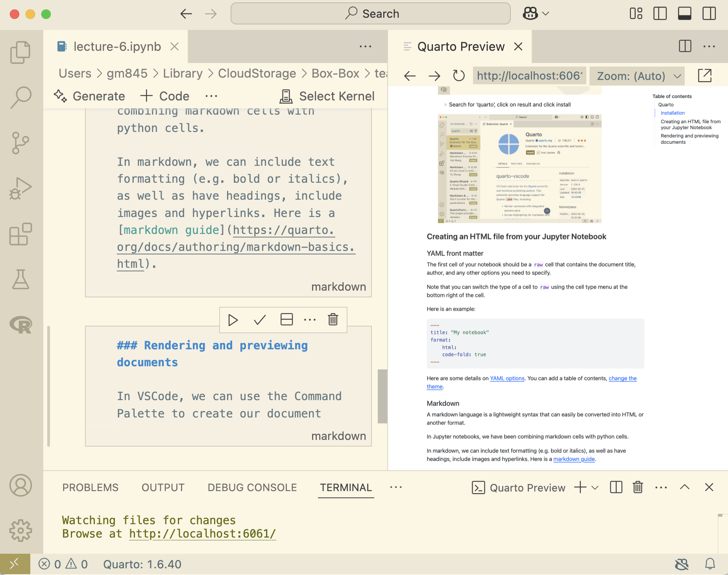
Task: Open the Copilot chat dropdown
Action: (545, 13)
